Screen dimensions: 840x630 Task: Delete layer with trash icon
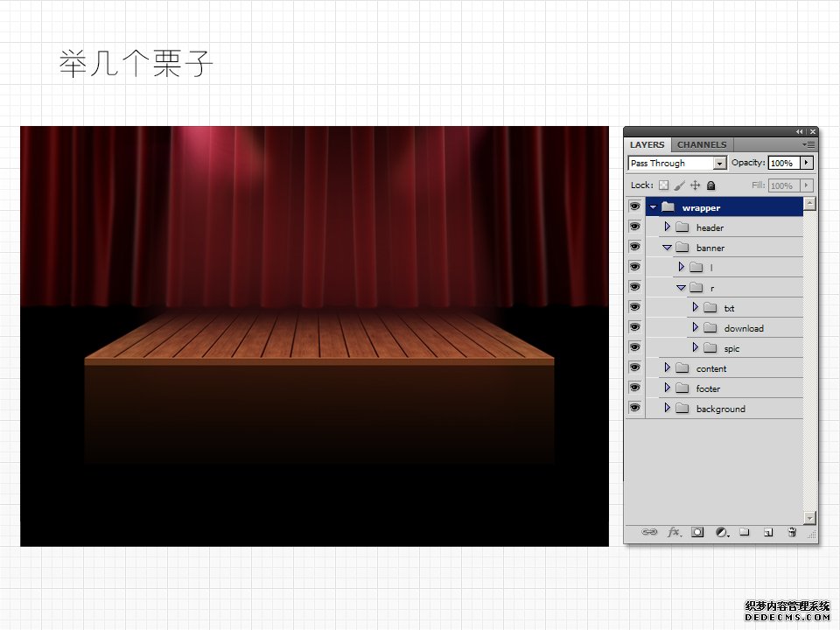tap(792, 532)
